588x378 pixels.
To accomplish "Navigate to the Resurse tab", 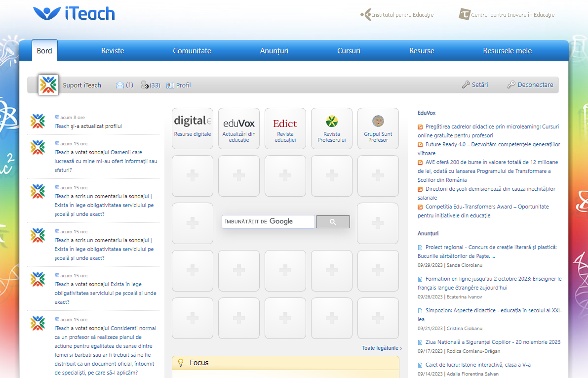I will (x=422, y=51).
